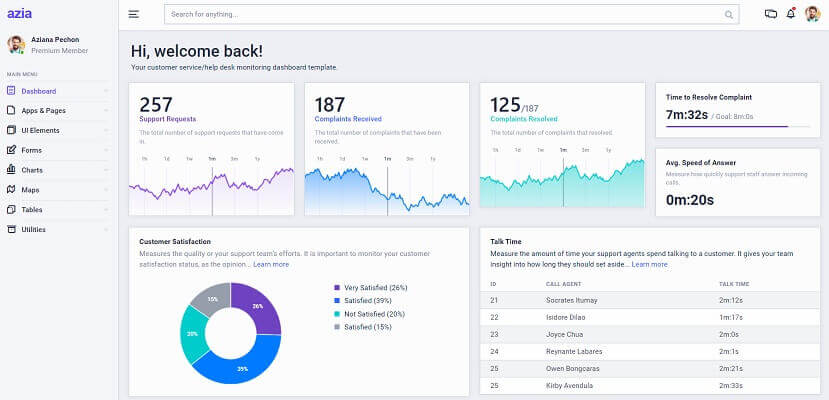This screenshot has height=400, width=829.
Task: Select the 3m range on Complaints Received chart
Action: [410, 159]
